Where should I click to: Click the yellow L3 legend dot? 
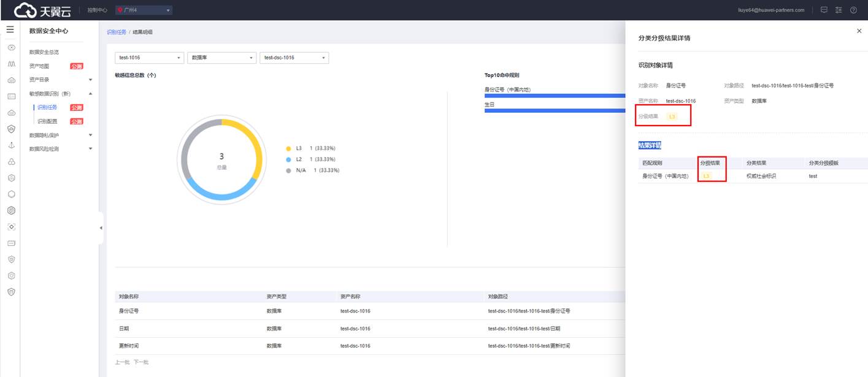(288, 148)
